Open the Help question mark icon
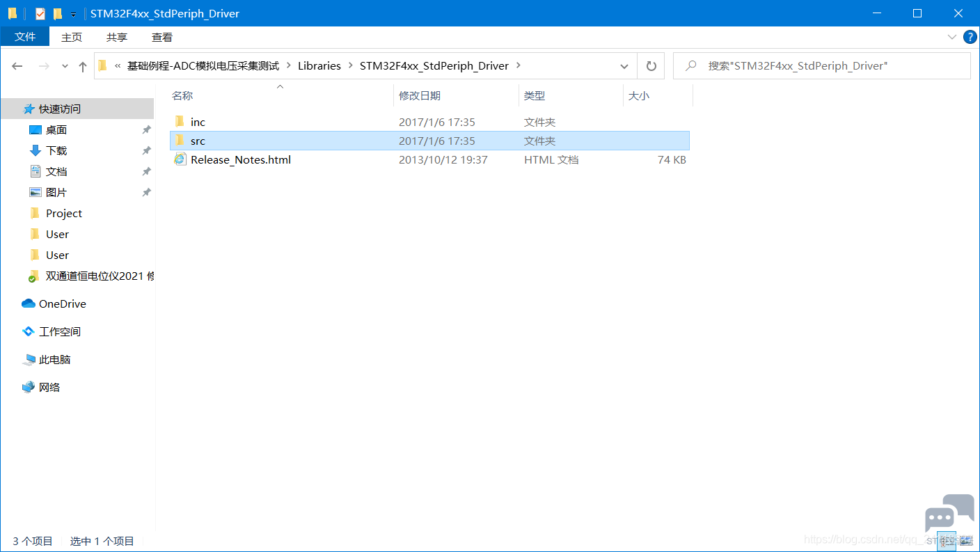Screen dimensions: 980x552 pyautogui.click(x=970, y=37)
